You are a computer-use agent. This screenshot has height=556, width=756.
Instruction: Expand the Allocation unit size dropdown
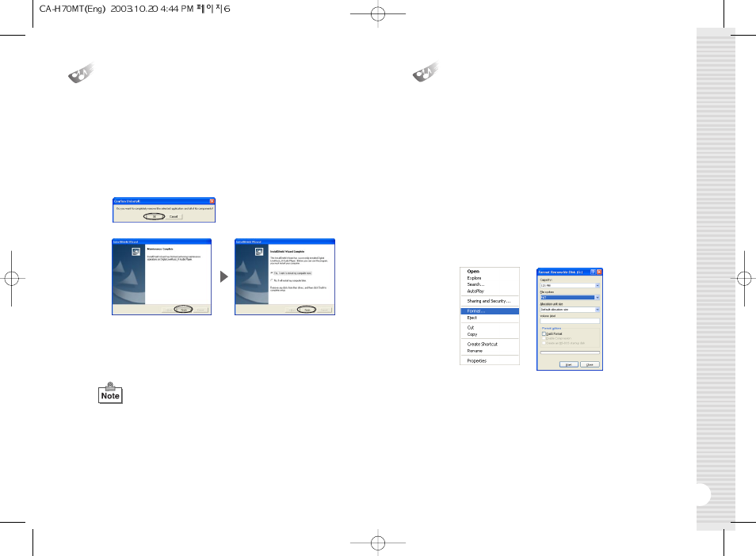pyautogui.click(x=598, y=310)
